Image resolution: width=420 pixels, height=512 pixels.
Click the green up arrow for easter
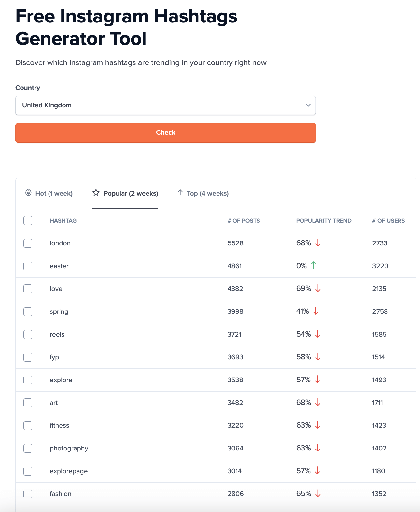click(x=314, y=265)
